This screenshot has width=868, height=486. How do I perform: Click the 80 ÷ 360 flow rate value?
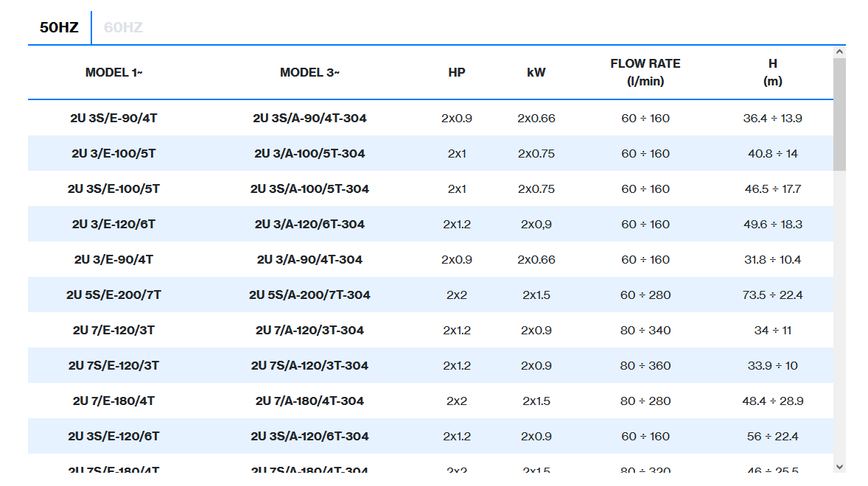pos(645,366)
